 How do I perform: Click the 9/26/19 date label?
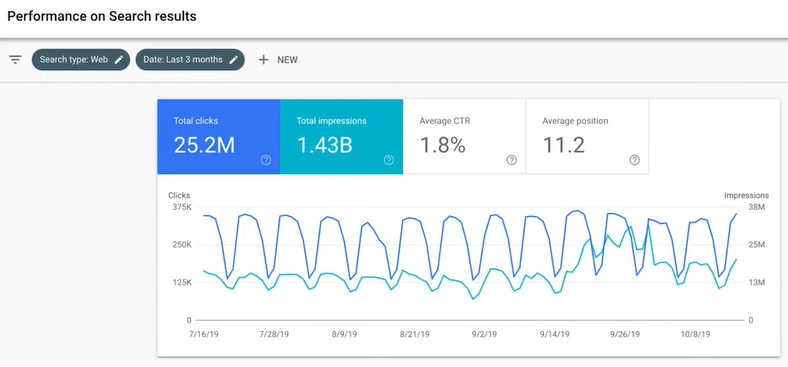625,334
